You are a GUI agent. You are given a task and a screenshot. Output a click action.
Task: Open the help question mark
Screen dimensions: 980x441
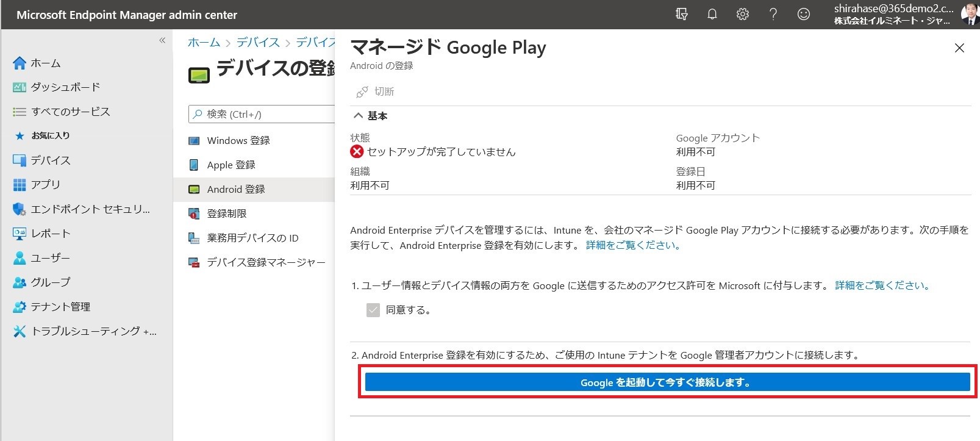coord(773,14)
